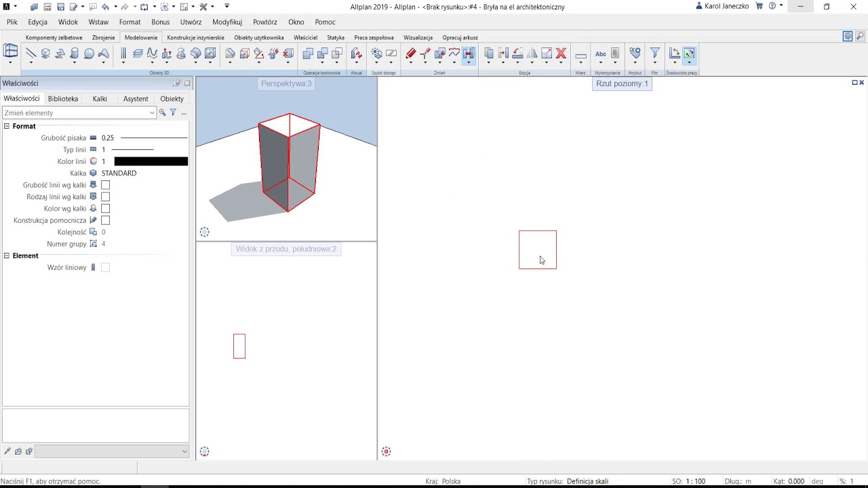Click the Filter funnel icon
This screenshot has width=868, height=488.
tap(654, 54)
